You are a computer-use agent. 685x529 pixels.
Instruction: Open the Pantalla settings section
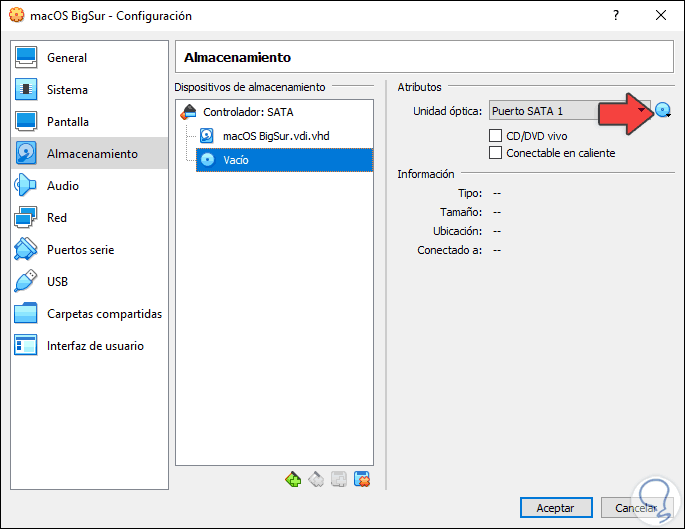coord(90,121)
